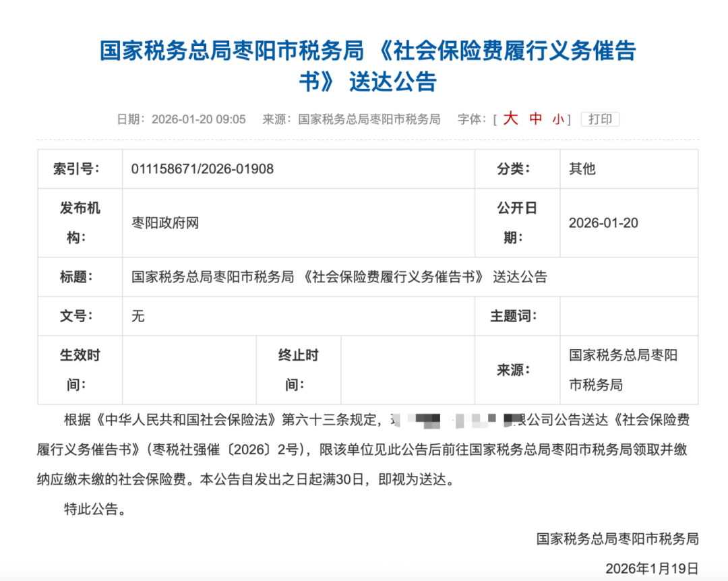Set font size to 小 (small)

point(557,119)
